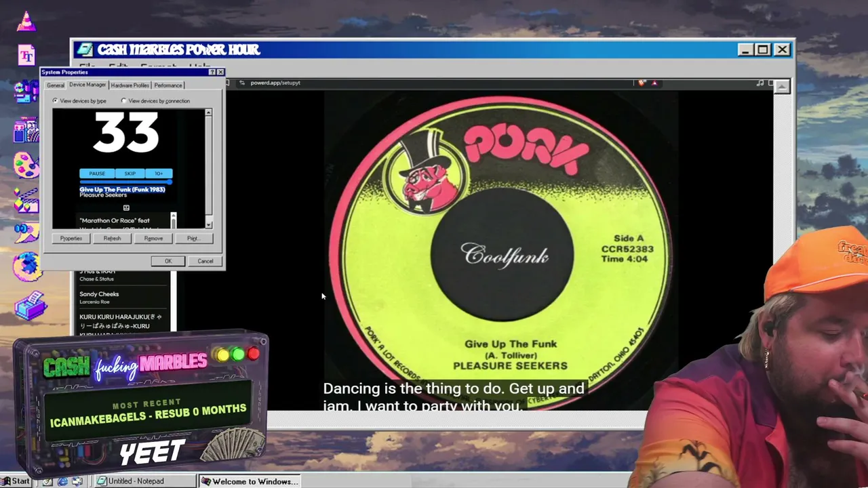Click the site info icon beside the URL
Image resolution: width=868 pixels, height=488 pixels.
click(242, 83)
